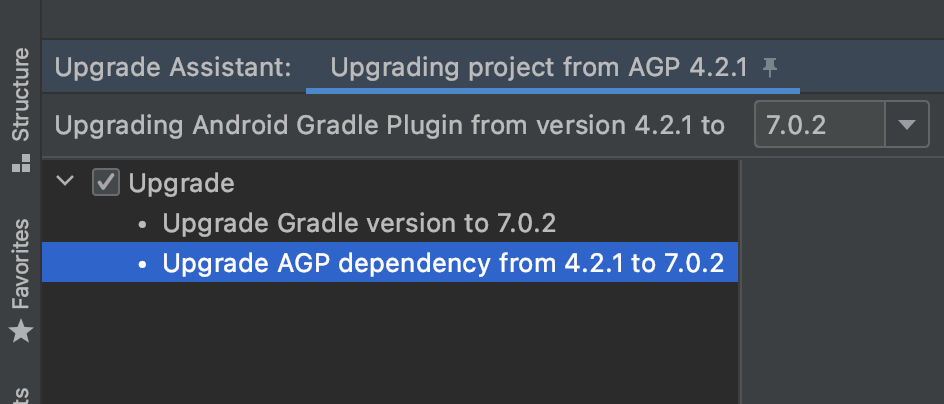Image resolution: width=944 pixels, height=404 pixels.
Task: Select "Upgrade AGP dependency from 4.2.1 to 7.0.2"
Action: [443, 264]
